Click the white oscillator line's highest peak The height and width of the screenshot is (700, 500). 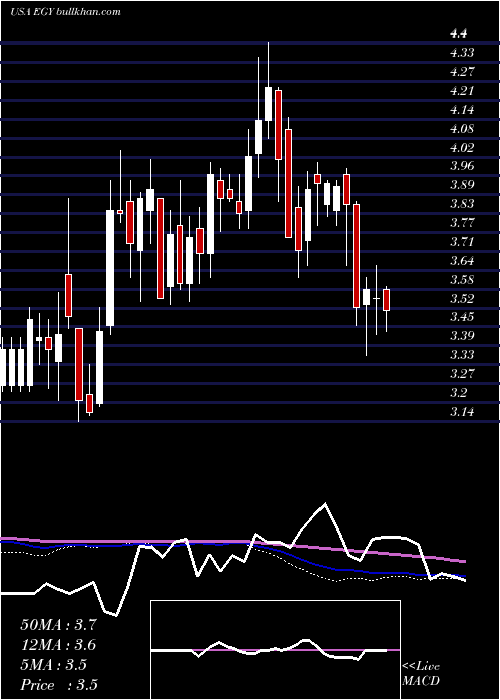[x=325, y=504]
